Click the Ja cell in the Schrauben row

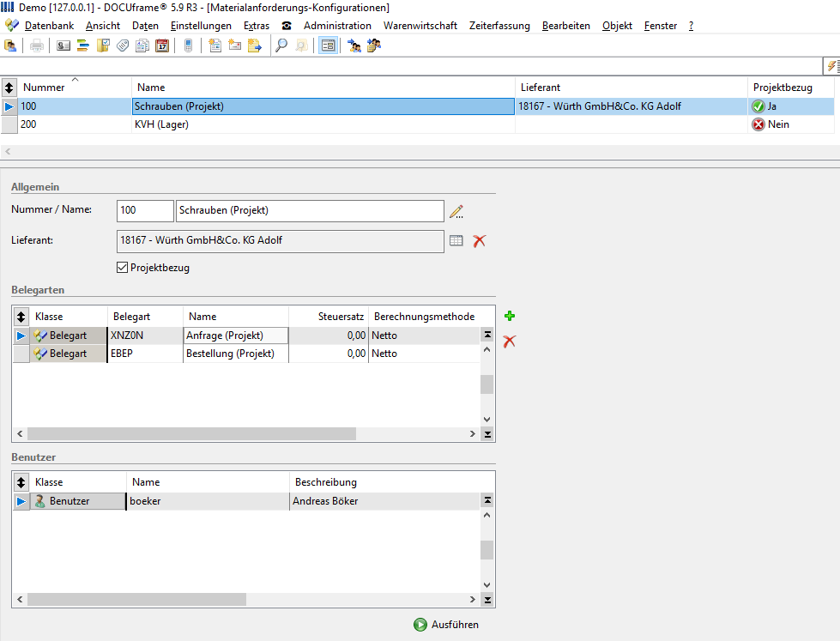click(x=791, y=106)
